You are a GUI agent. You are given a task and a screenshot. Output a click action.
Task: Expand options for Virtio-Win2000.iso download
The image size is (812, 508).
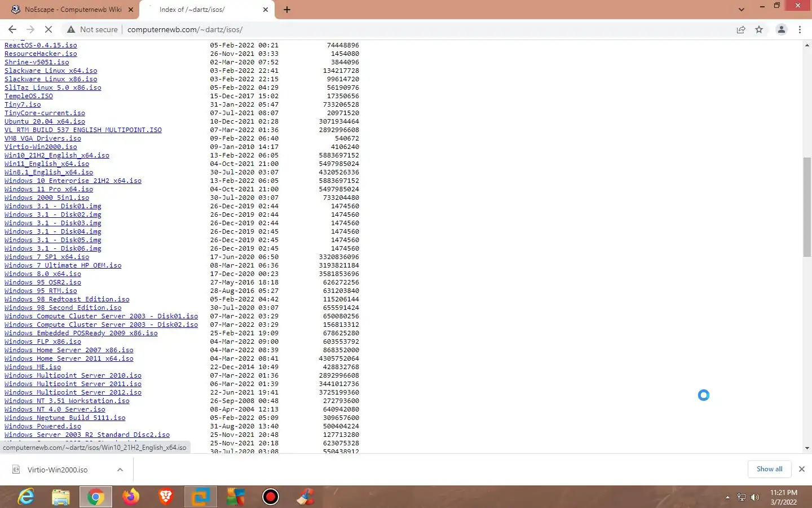pyautogui.click(x=120, y=470)
